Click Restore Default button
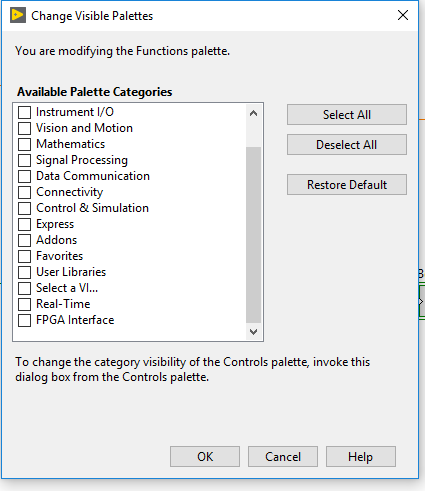 [347, 185]
